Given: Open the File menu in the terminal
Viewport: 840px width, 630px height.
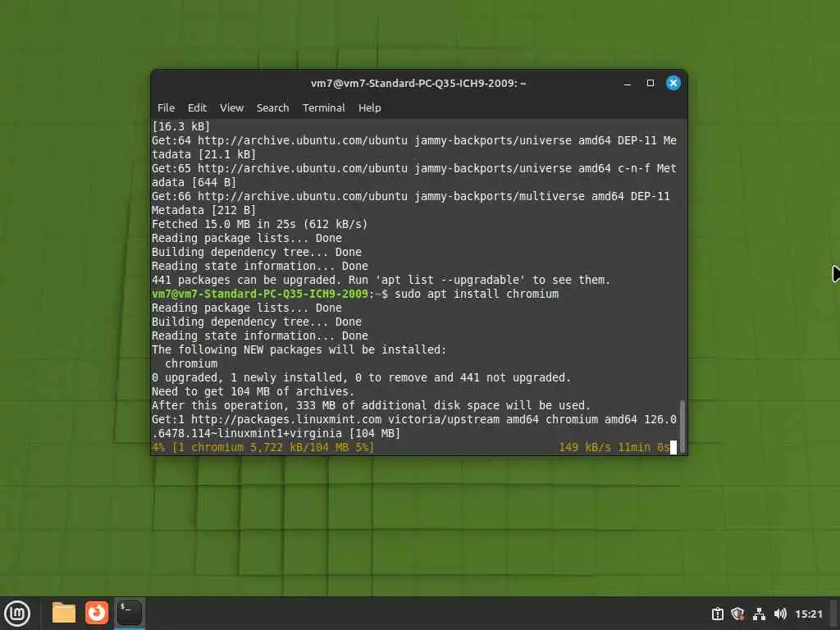Looking at the screenshot, I should [x=166, y=107].
